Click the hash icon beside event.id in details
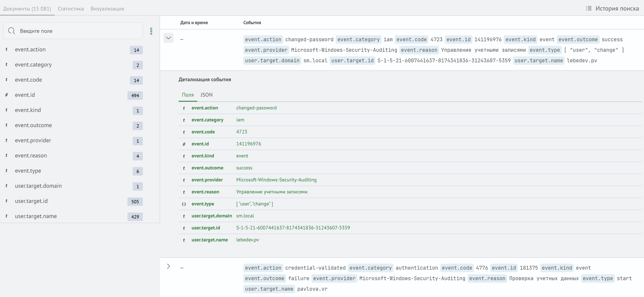This screenshot has width=644, height=297. coord(184,144)
